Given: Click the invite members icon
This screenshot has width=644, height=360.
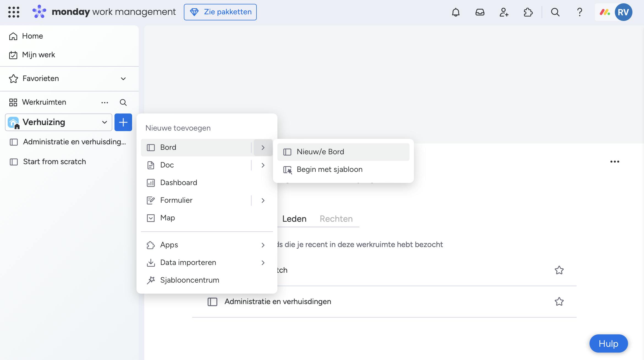Looking at the screenshot, I should pyautogui.click(x=504, y=12).
